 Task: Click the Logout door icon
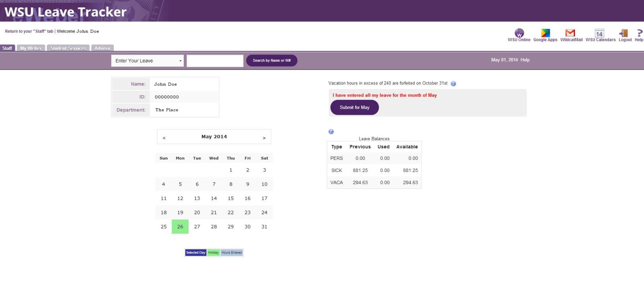(x=623, y=33)
